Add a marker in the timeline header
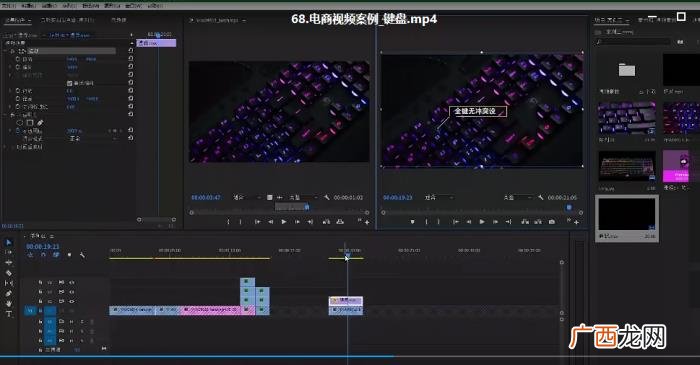 69,255
